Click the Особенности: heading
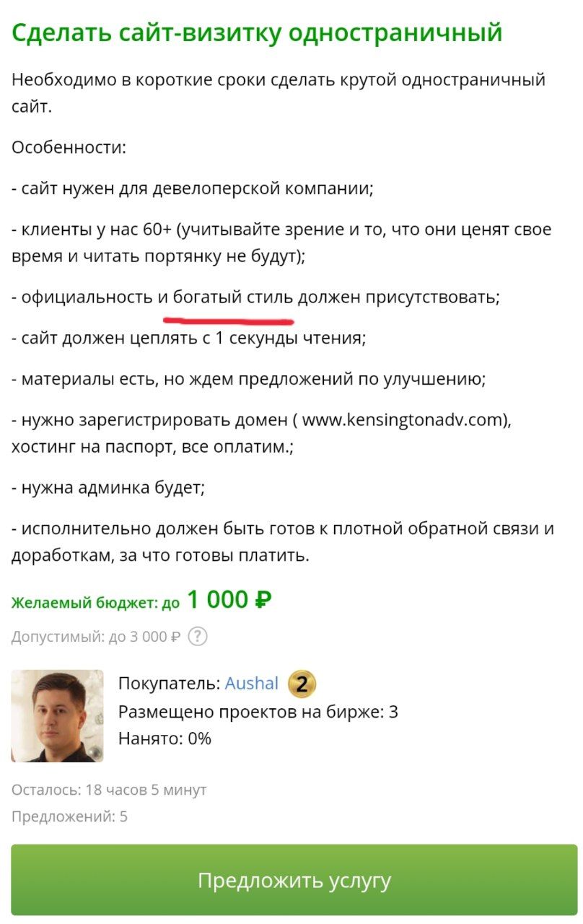 69,147
